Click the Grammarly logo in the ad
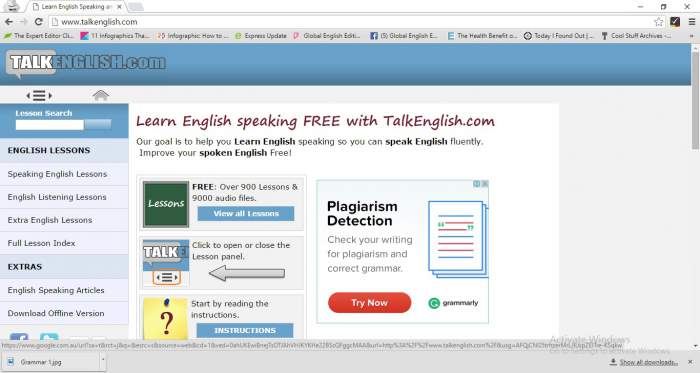The height and width of the screenshot is (373, 700). pyautogui.click(x=453, y=303)
